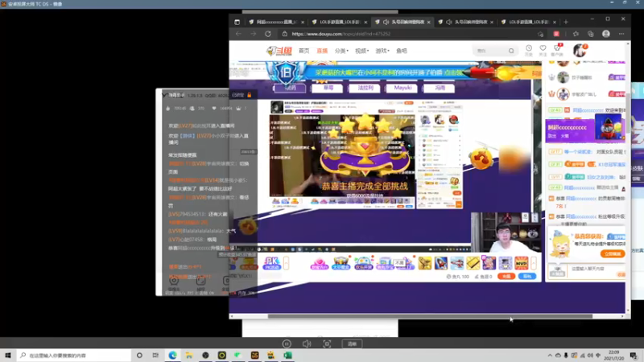This screenshot has height=362, width=644.
Task: Go back in the browser
Action: (238, 34)
